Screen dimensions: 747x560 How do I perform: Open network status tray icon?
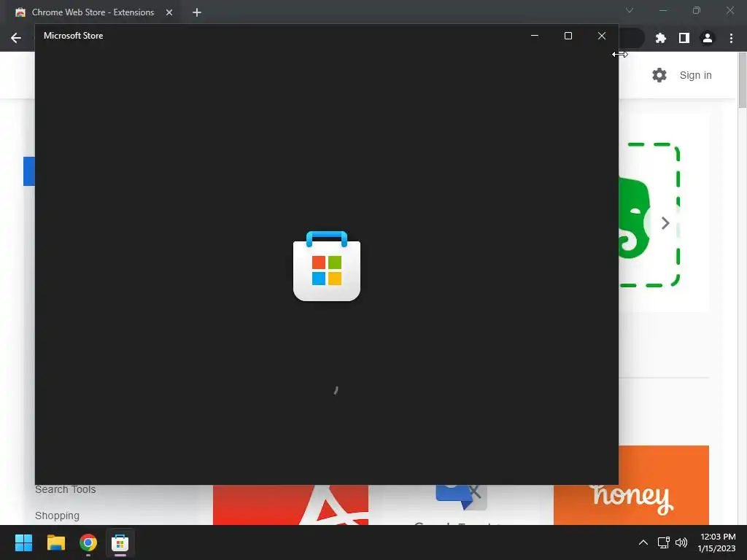click(x=663, y=542)
